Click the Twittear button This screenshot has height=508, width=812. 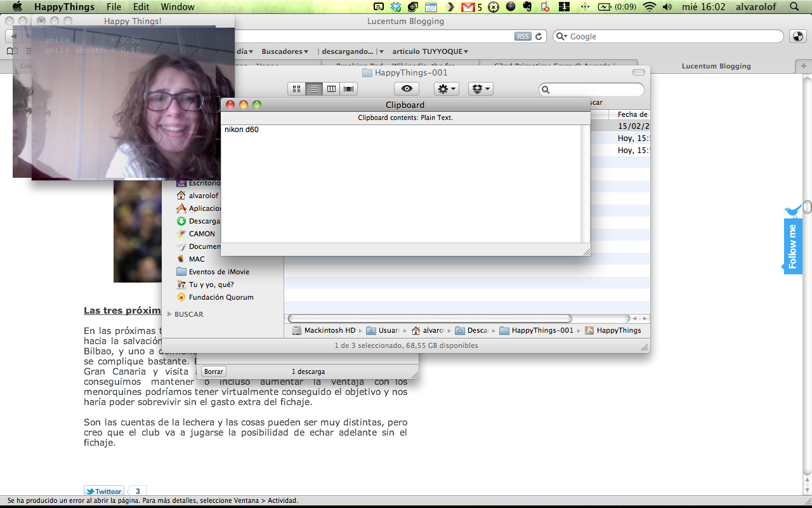tap(104, 491)
